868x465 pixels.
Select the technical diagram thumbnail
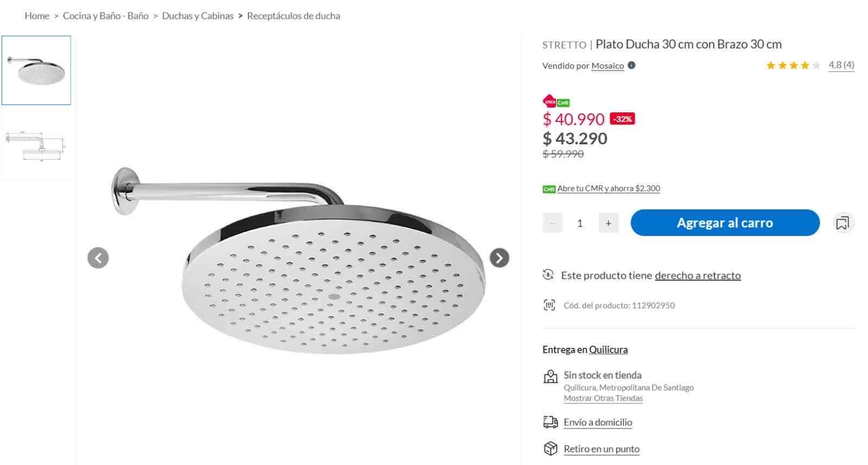[x=36, y=145]
